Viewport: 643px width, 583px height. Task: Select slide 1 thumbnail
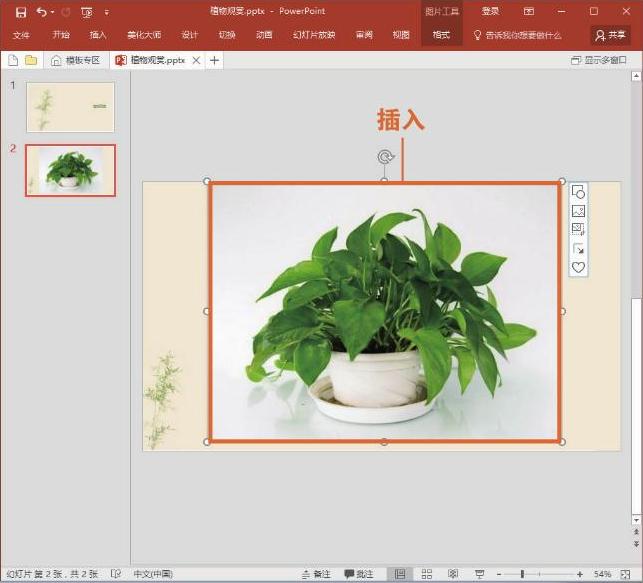(x=70, y=107)
